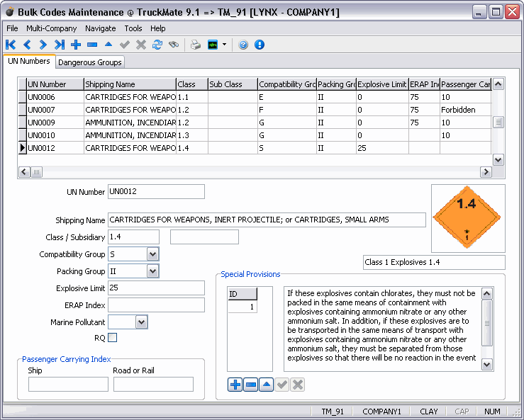
Task: Toggle the RQ checkbox
Action: pyautogui.click(x=112, y=338)
